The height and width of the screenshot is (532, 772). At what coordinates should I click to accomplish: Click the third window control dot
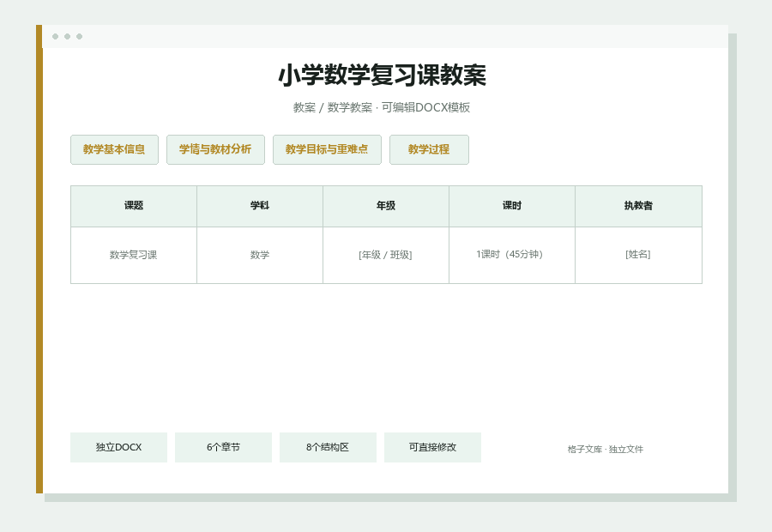coord(79,36)
